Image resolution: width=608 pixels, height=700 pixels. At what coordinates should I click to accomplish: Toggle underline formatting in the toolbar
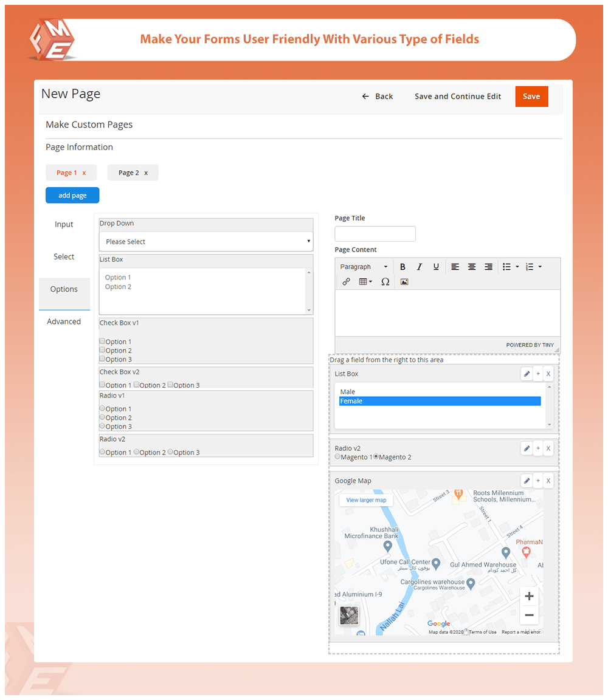[x=436, y=267]
